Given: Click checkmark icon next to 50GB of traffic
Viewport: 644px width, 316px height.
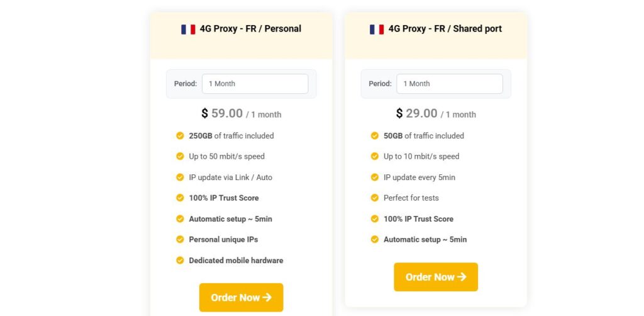Looking at the screenshot, I should 375,135.
